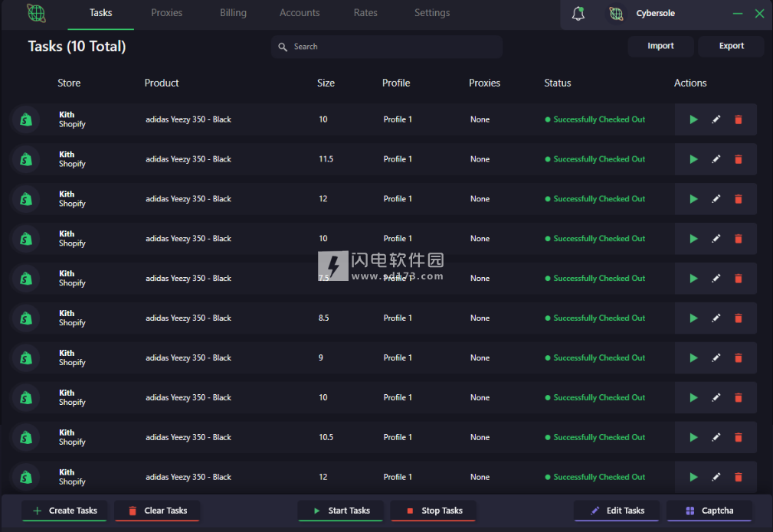This screenshot has width=773, height=532.
Task: Click the Export button
Action: pyautogui.click(x=731, y=46)
